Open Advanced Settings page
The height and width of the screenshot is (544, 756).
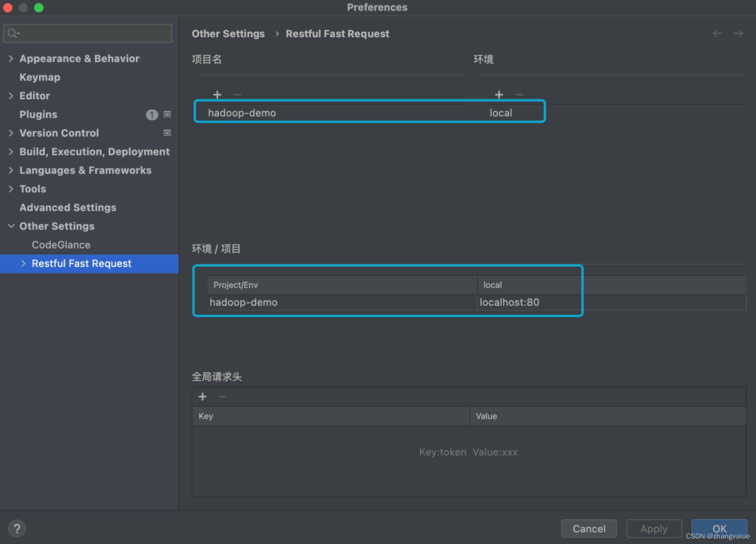pos(68,207)
